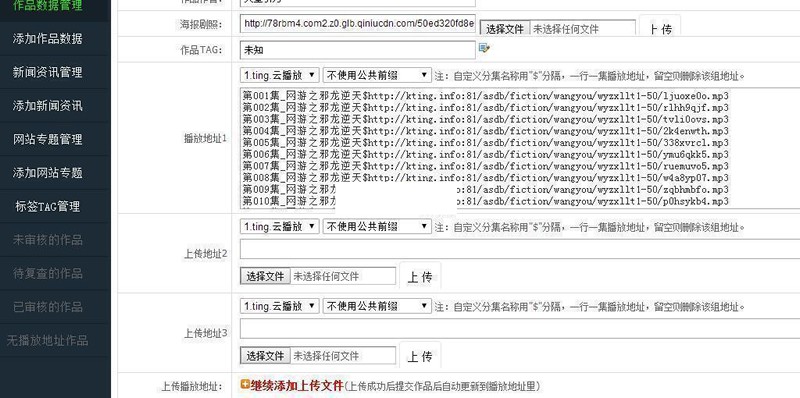Image resolution: width=800 pixels, height=398 pixels.
Task: Click 选择文件 button under 上传地址3
Action: 265,356
